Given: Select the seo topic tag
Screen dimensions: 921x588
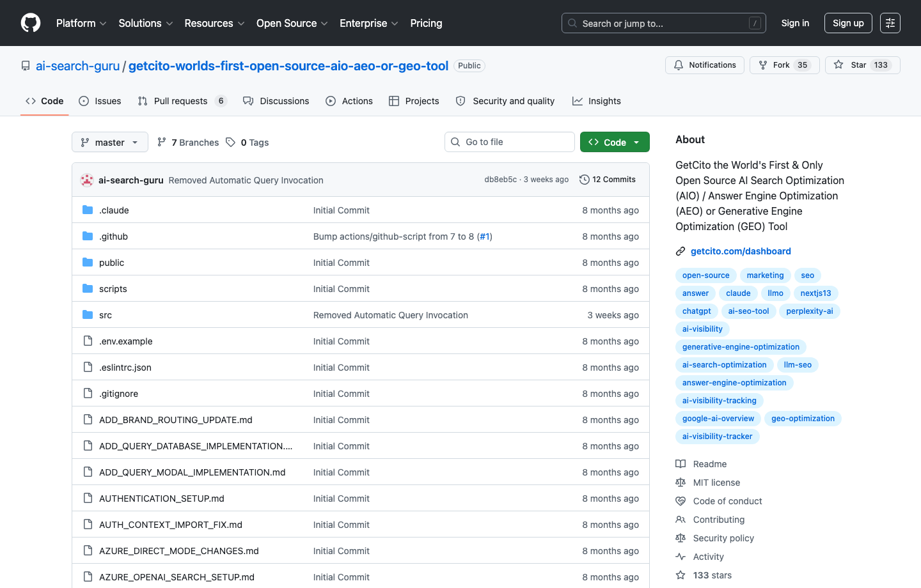Looking at the screenshot, I should coord(808,275).
